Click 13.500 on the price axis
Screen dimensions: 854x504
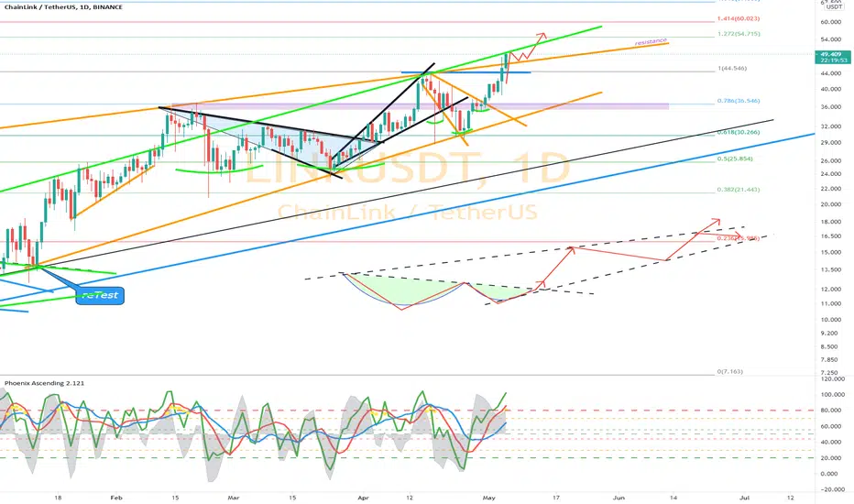[832, 269]
